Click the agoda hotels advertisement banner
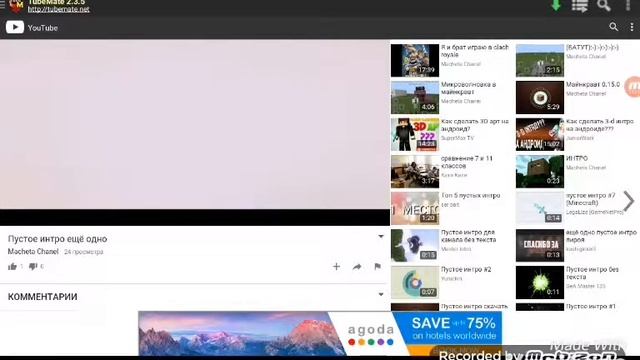Image resolution: width=640 pixels, height=360 pixels. [320, 333]
